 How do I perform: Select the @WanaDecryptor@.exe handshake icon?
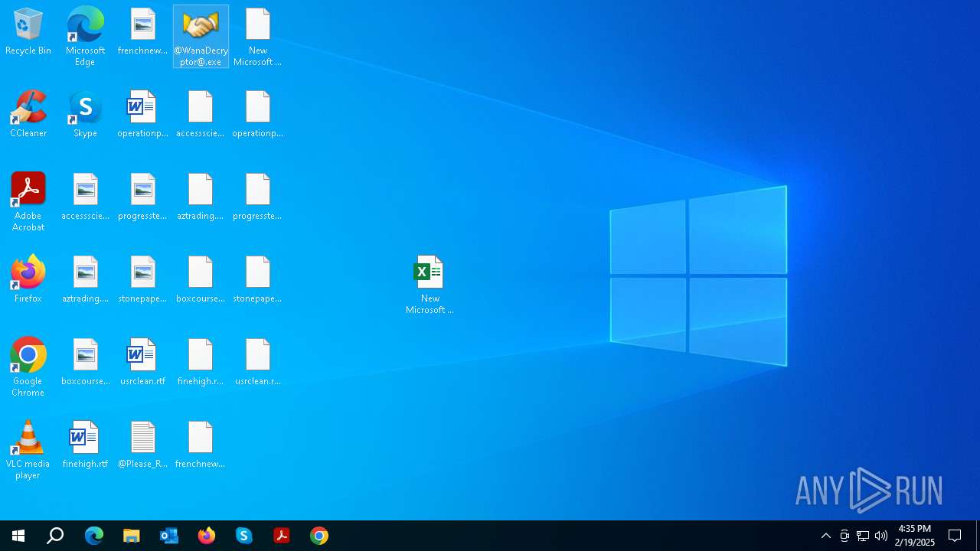coord(201,37)
